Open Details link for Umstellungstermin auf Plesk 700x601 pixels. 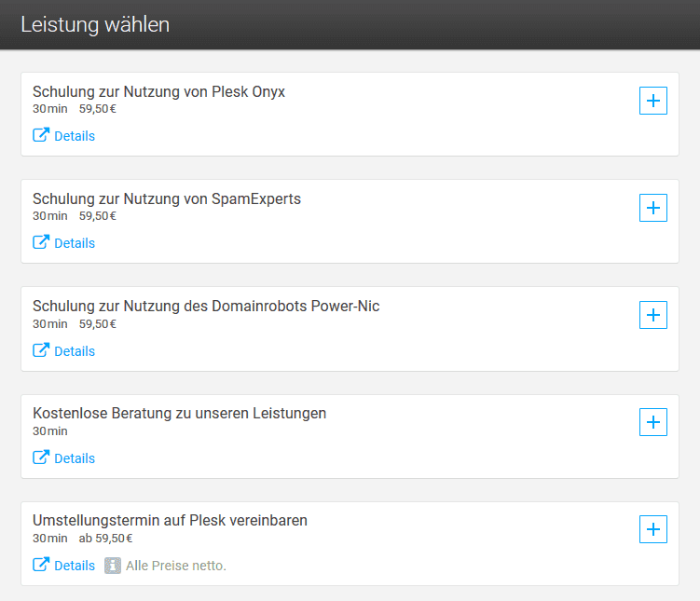click(x=75, y=566)
